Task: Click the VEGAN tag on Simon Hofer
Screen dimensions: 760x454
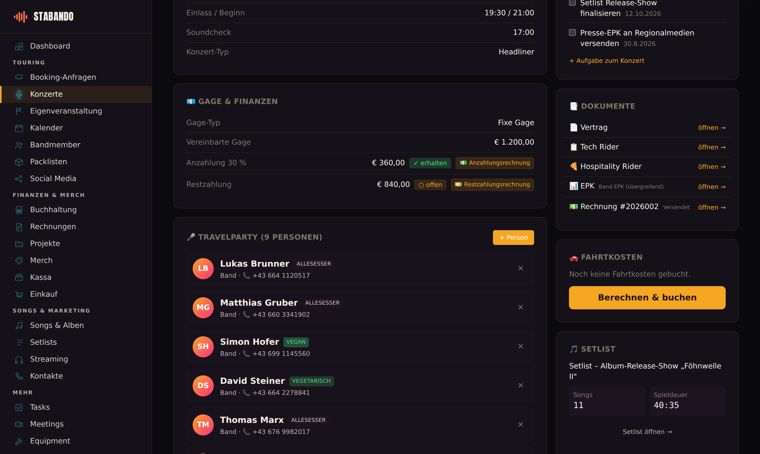Action: coord(296,342)
